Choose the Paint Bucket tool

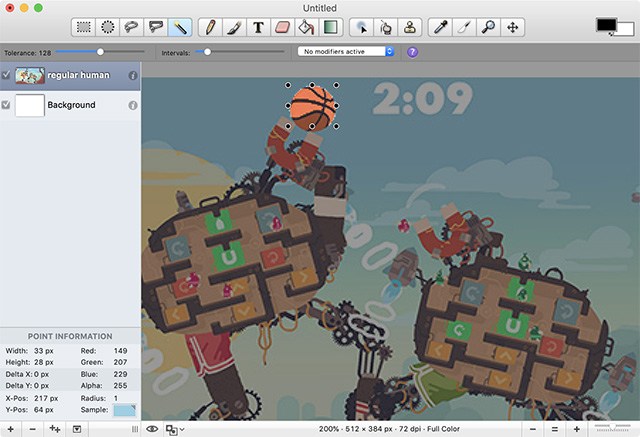(307, 27)
